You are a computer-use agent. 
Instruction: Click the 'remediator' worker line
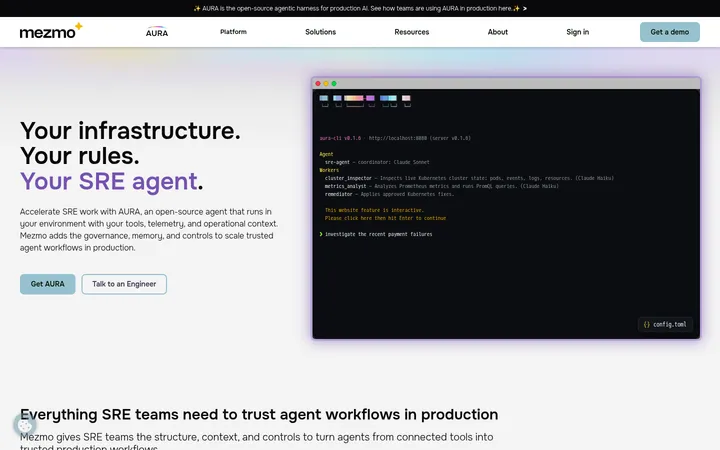(x=389, y=194)
